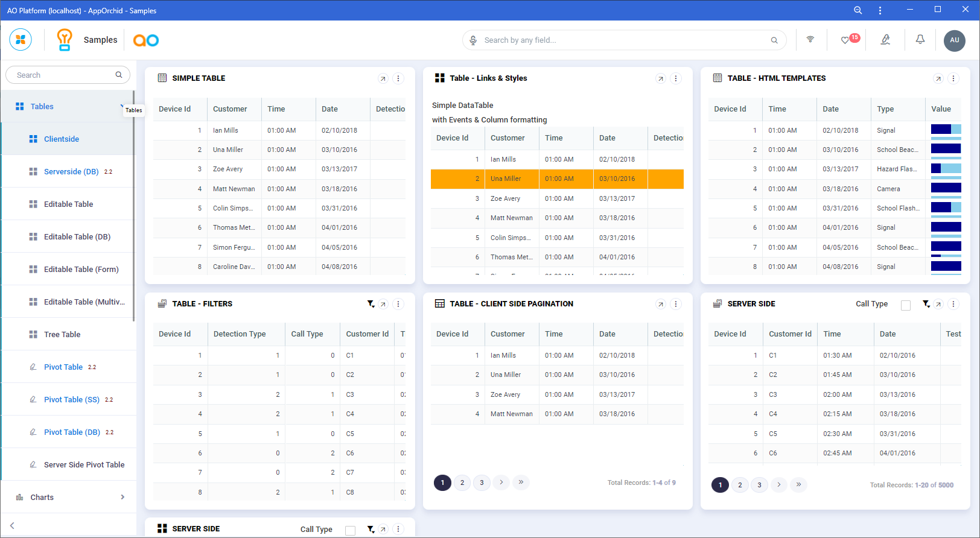The height and width of the screenshot is (538, 980).
Task: Open the Tree Table menu item
Action: click(x=62, y=334)
